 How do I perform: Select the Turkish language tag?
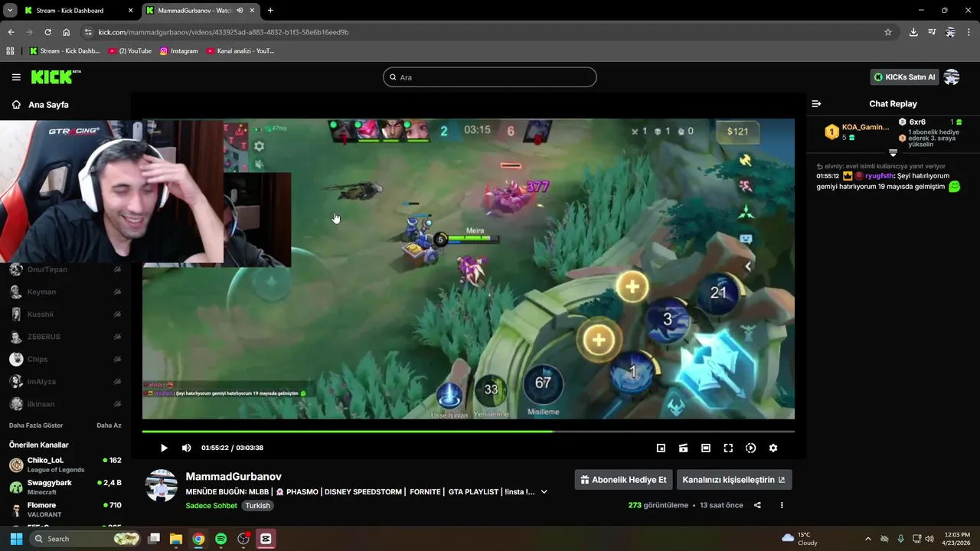(257, 505)
